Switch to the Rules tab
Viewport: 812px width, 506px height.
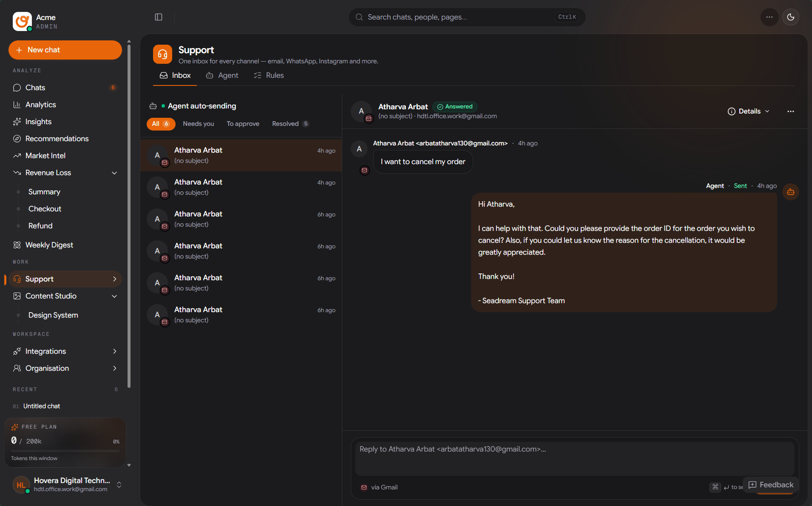269,75
